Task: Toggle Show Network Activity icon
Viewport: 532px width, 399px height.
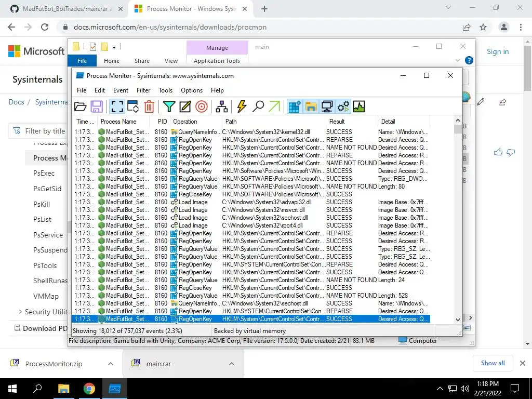Action: 327,107
